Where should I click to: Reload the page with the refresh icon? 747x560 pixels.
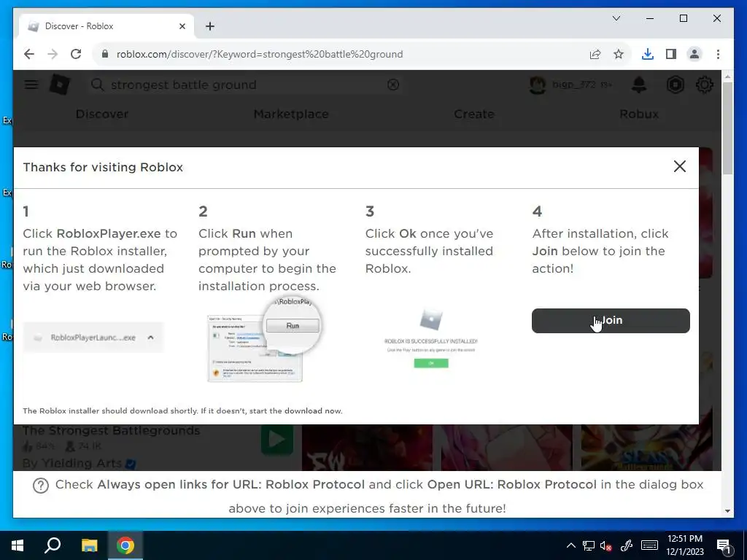(x=76, y=54)
